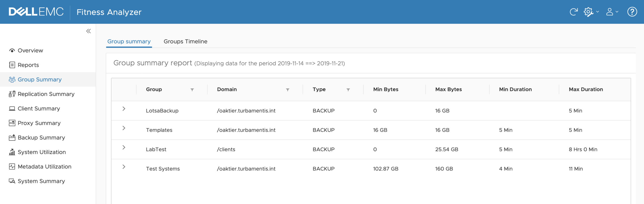Screen dimensions: 644x204
Task: Switch to the Groups Timeline tab
Action: [x=185, y=41]
